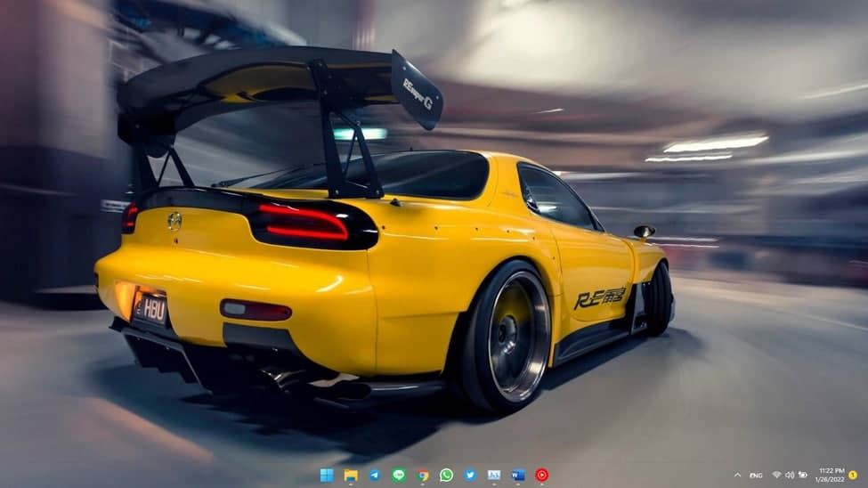Switch the ENG input language
The width and height of the screenshot is (868, 488).
coord(756,476)
